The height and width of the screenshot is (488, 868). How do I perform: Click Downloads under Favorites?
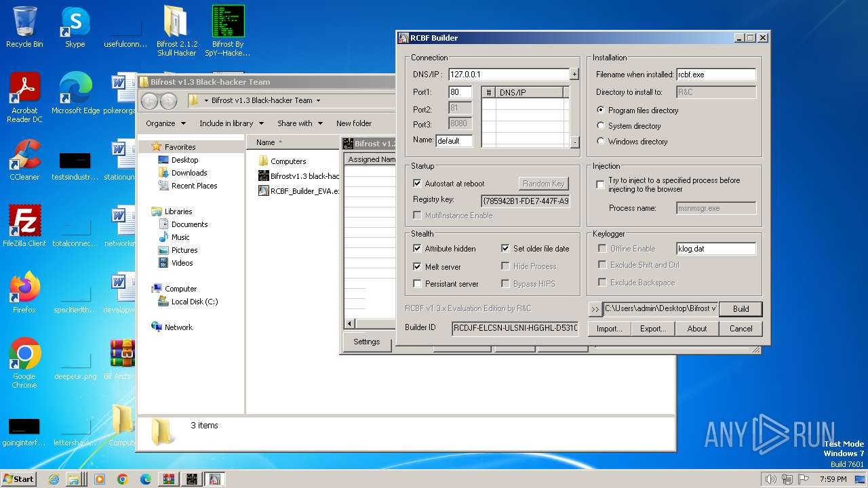(189, 173)
